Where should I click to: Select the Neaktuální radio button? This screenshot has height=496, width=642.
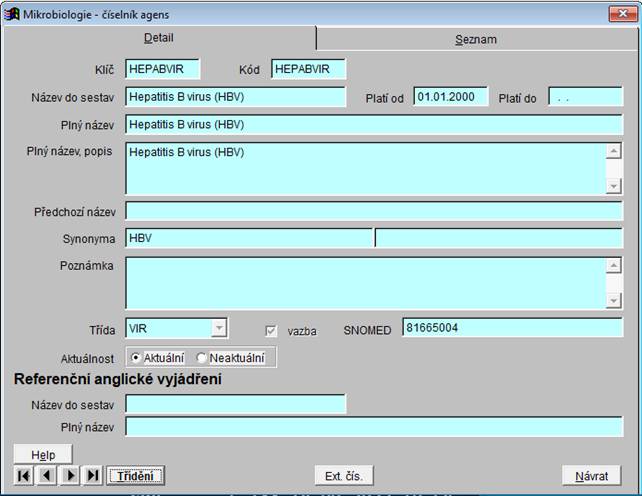pyautogui.click(x=202, y=358)
